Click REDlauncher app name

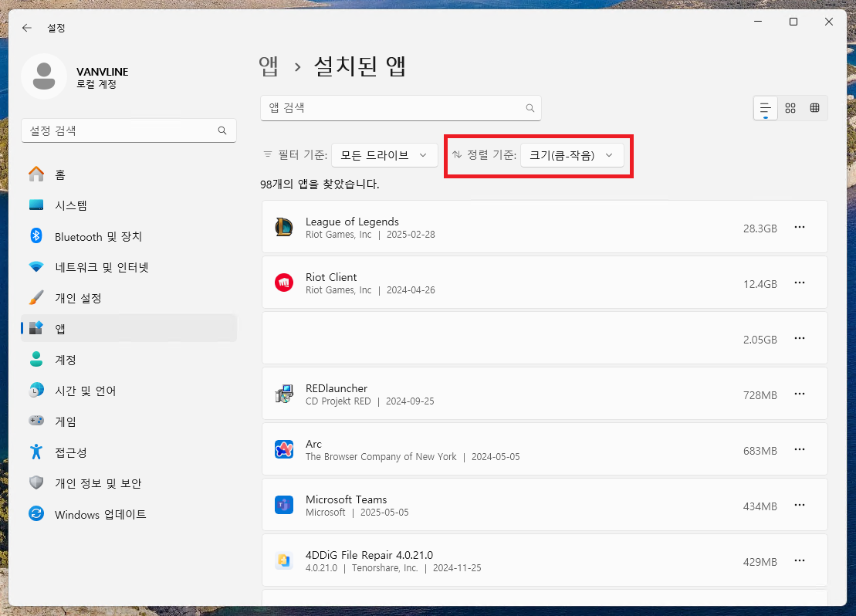click(x=337, y=389)
